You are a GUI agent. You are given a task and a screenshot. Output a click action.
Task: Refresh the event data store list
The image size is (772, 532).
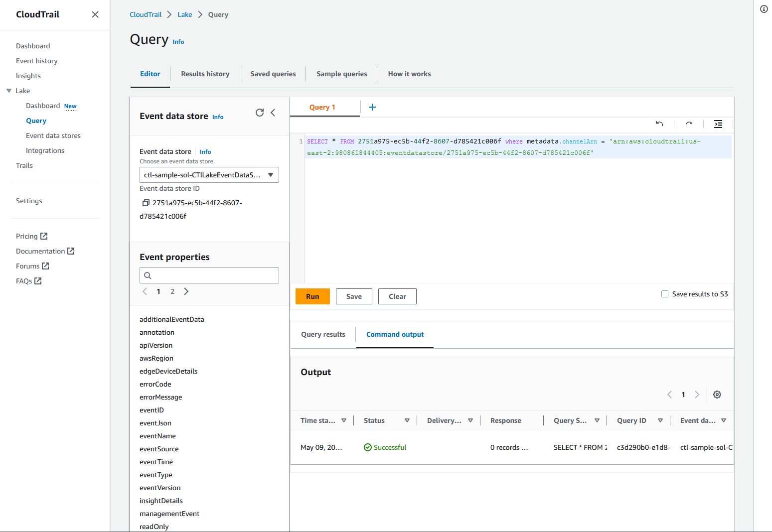pos(260,113)
